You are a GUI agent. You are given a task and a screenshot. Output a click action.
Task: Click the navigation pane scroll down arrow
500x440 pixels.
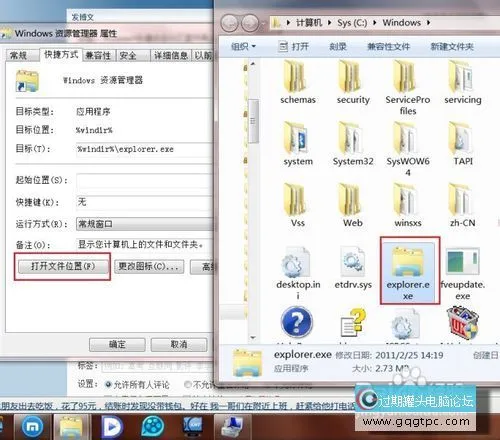point(253,338)
